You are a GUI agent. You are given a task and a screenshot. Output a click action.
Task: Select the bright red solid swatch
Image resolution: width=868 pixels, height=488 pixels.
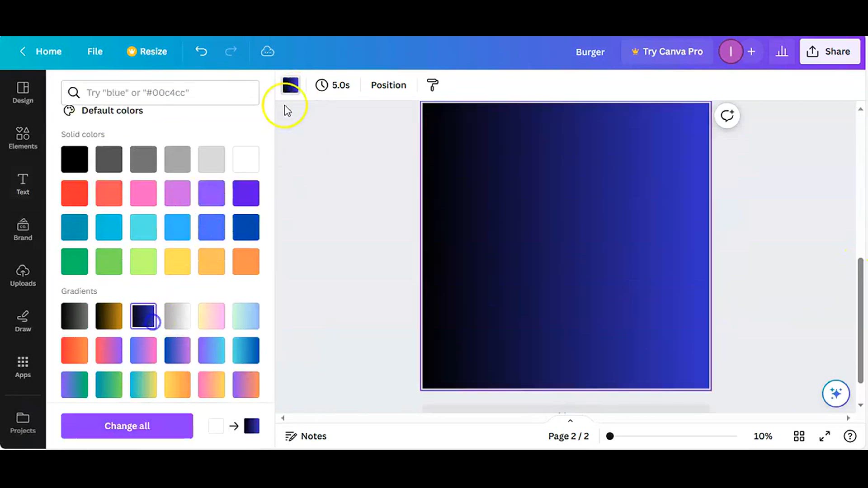pos(75,193)
